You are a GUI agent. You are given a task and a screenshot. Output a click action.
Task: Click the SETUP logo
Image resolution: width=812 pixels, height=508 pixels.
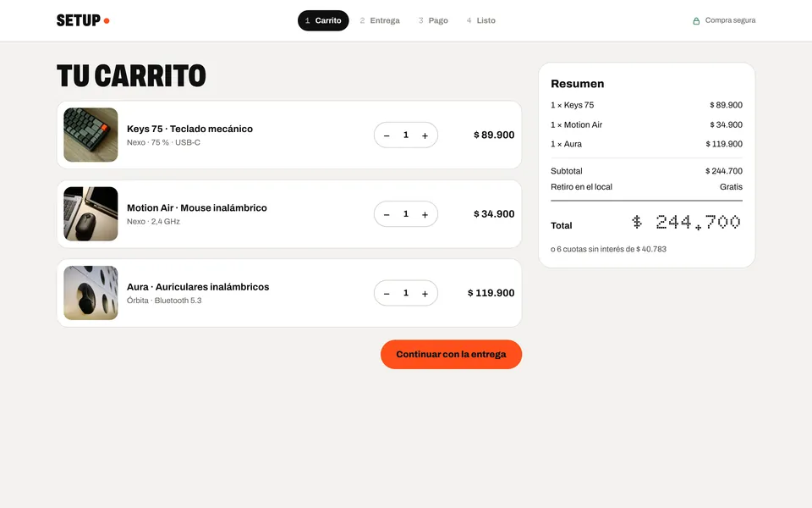(x=83, y=20)
